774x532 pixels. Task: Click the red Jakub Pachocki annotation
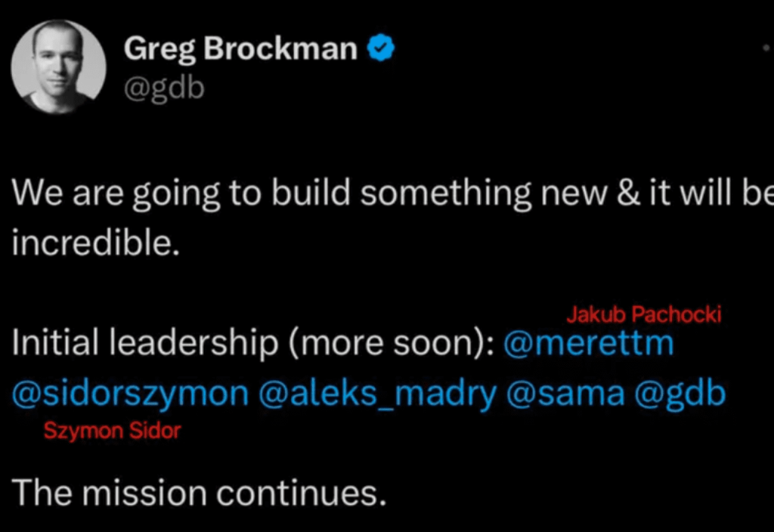643,314
